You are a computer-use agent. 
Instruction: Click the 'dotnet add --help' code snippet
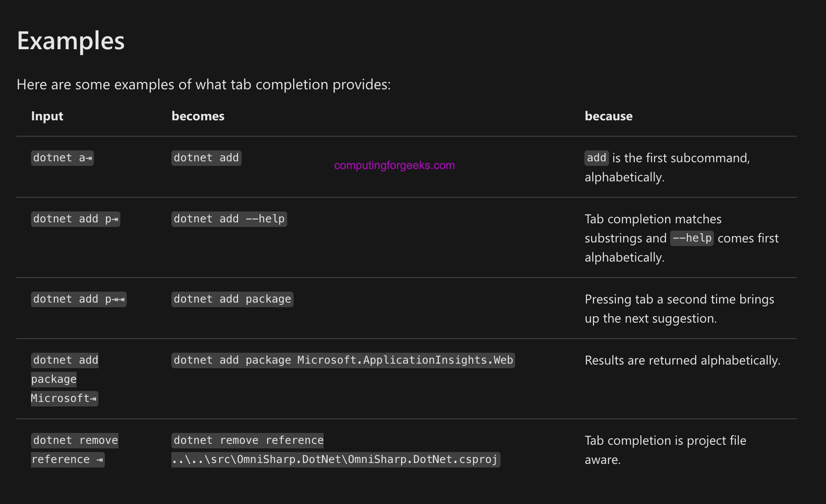click(229, 219)
